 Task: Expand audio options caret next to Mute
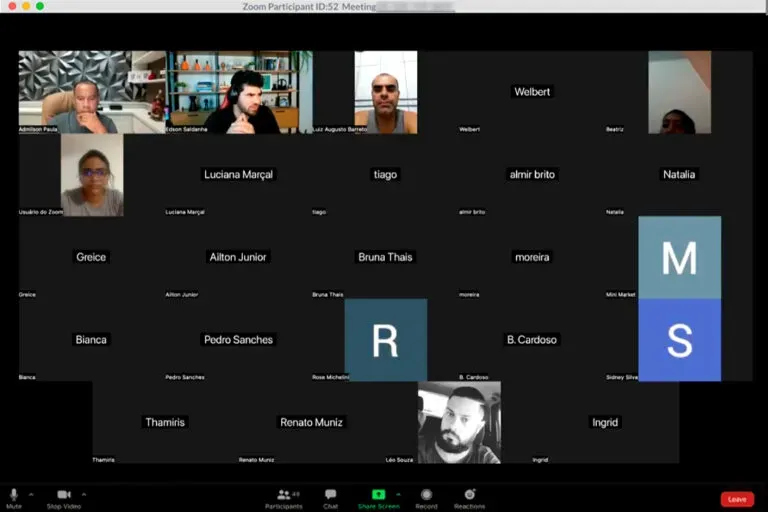click(x=31, y=494)
